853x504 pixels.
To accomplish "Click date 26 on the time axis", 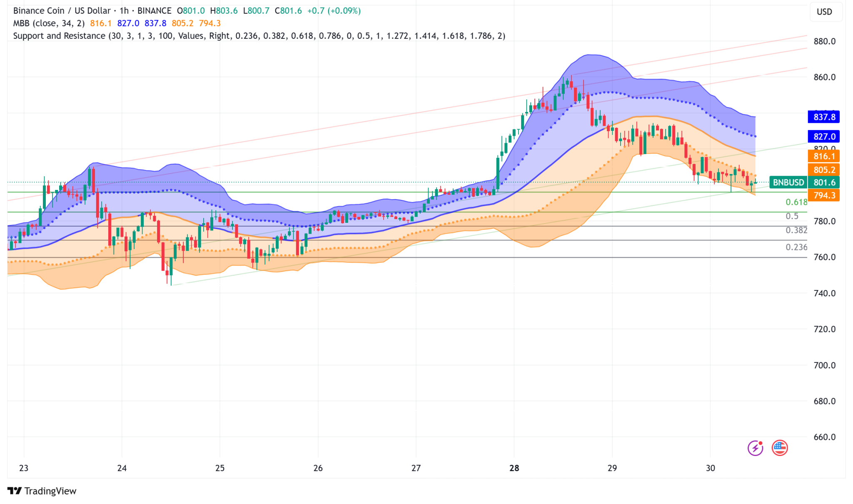I will pos(318,468).
